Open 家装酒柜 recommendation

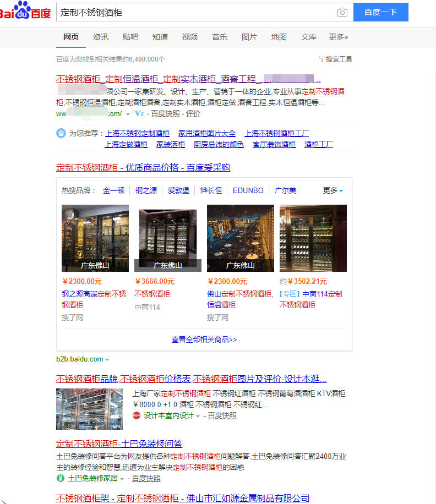[x=171, y=144]
